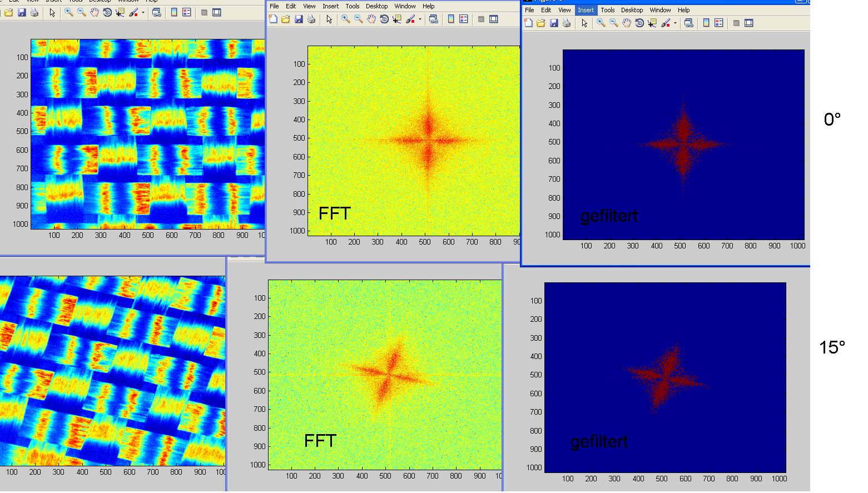Toggle Insert Colorbar in the middle figure toolbar

click(x=451, y=19)
